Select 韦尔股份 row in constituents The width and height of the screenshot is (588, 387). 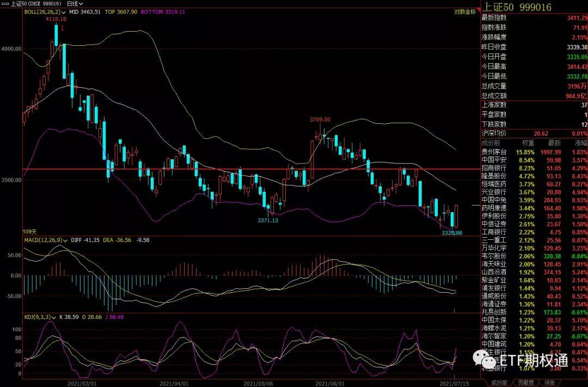[494, 255]
